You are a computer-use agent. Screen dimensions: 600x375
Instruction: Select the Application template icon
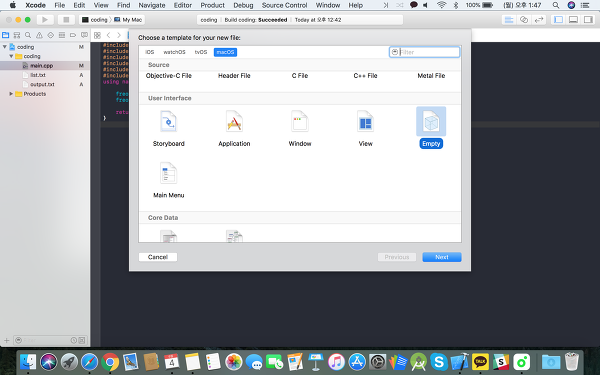tap(234, 121)
